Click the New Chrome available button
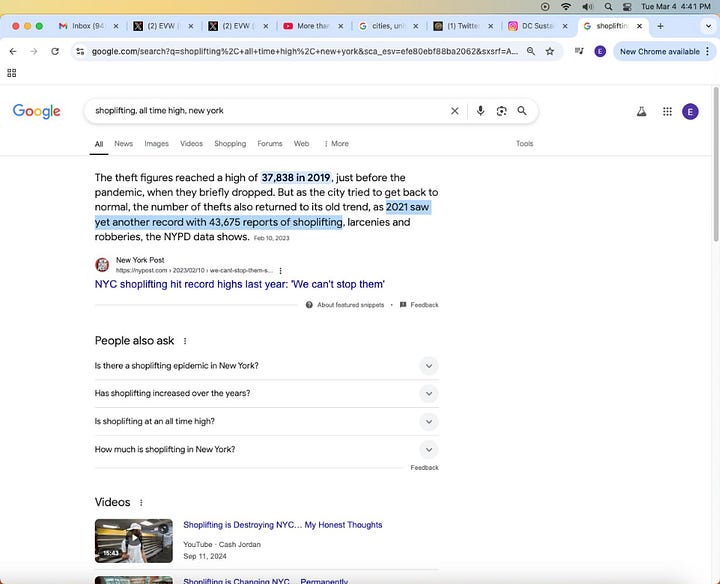The image size is (720, 584). 659,51
